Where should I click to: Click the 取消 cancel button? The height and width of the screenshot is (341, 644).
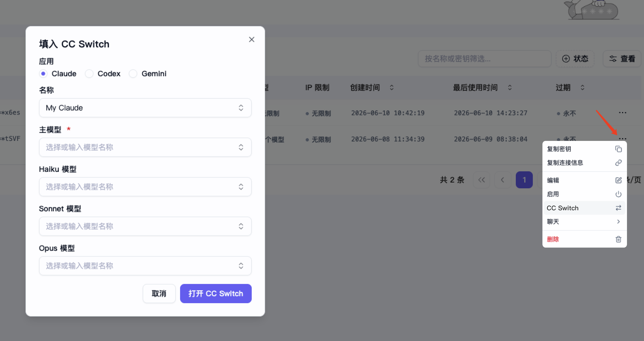159,294
